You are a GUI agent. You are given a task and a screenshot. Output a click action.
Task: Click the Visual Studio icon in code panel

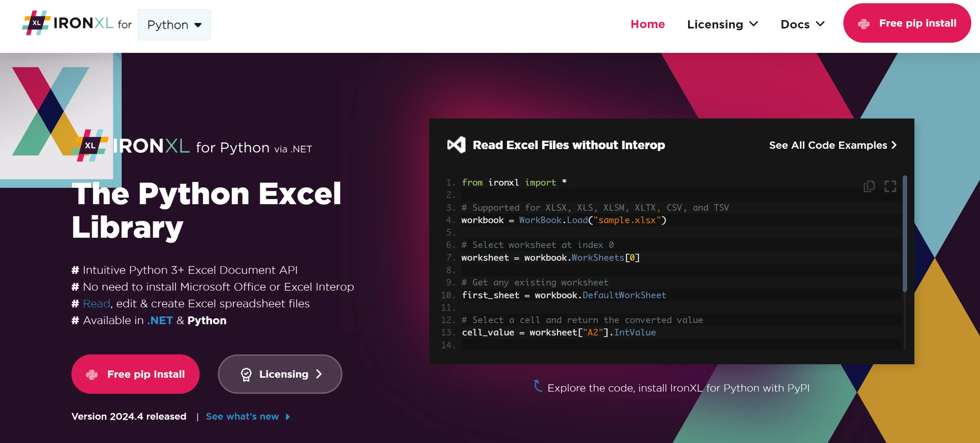click(x=456, y=145)
